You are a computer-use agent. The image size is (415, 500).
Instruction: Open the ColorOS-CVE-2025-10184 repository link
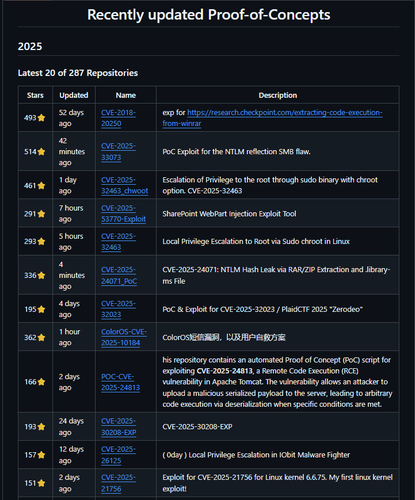[124, 337]
